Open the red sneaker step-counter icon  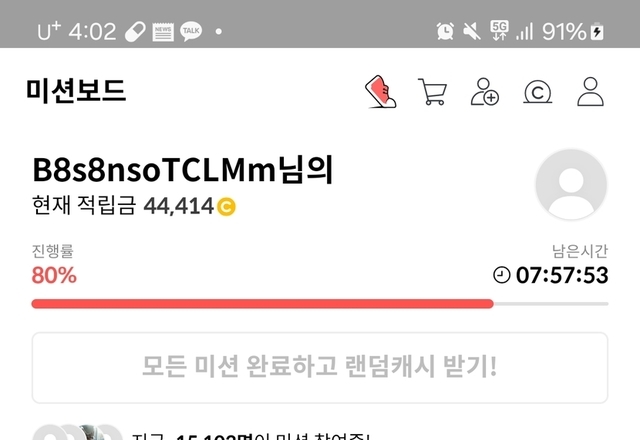point(380,91)
